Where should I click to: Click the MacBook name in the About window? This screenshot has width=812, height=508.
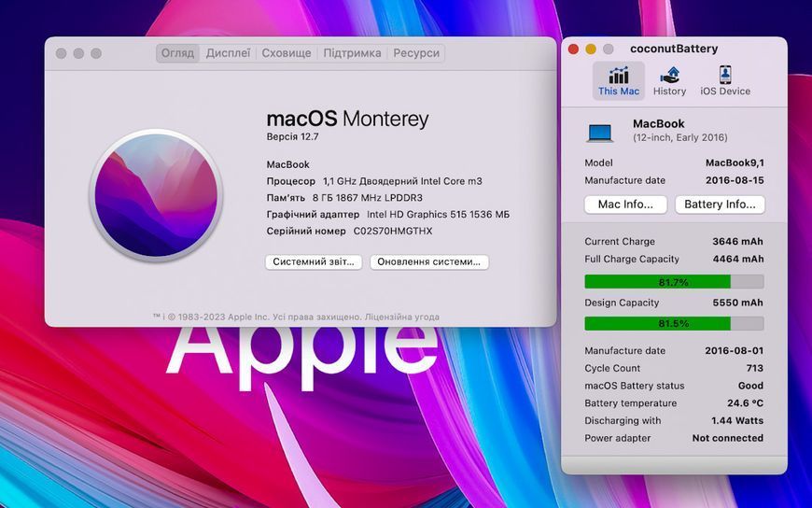coord(287,165)
